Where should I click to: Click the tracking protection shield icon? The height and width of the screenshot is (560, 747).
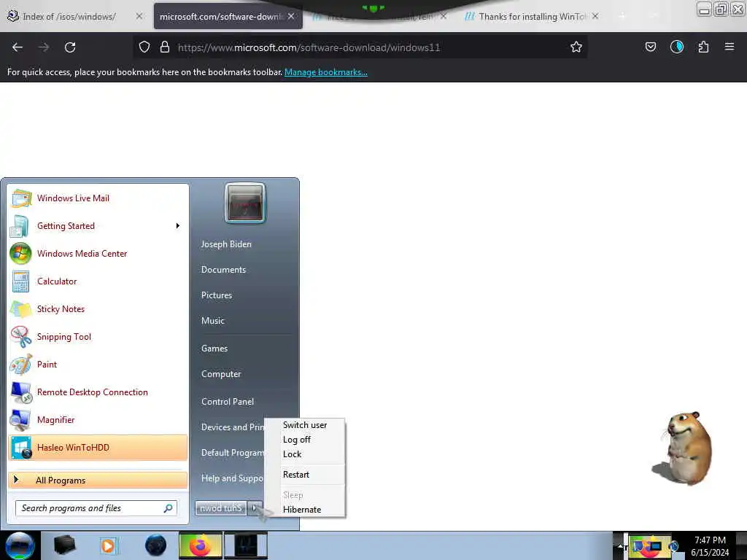(144, 47)
